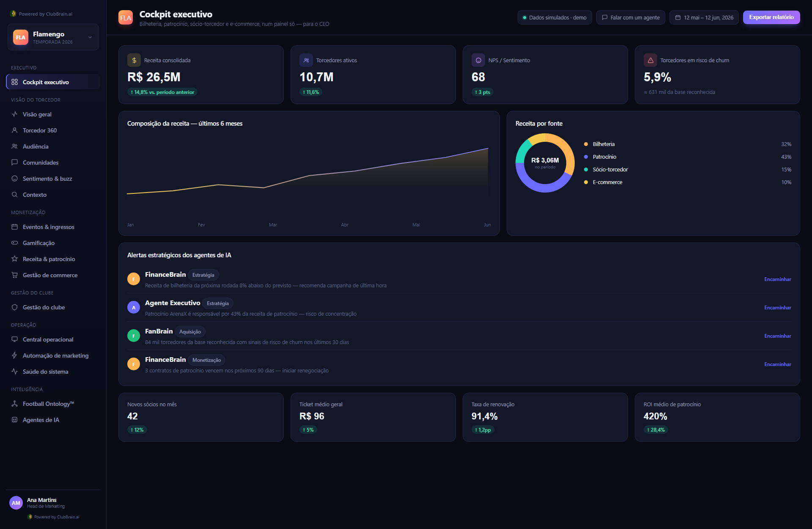Screen dimensions: 812x529
Task: Click Central operacional monitor icon
Action: (14, 339)
